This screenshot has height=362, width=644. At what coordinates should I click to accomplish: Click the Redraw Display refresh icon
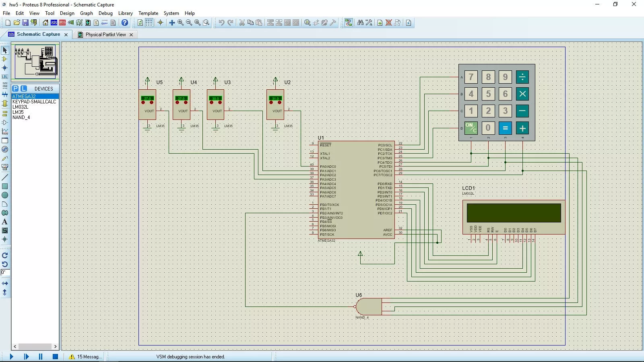(x=140, y=23)
